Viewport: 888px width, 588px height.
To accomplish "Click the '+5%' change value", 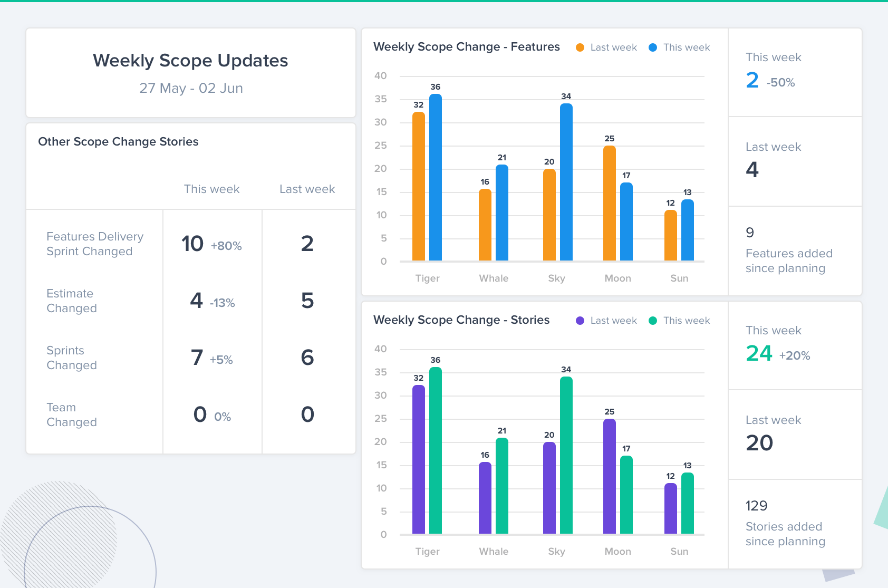I will [x=221, y=360].
